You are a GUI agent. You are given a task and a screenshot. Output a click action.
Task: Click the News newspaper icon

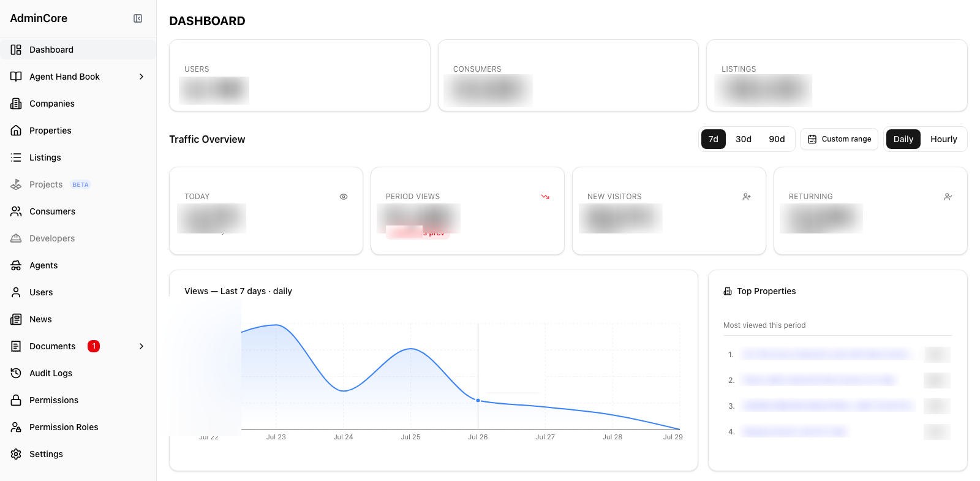tap(16, 319)
